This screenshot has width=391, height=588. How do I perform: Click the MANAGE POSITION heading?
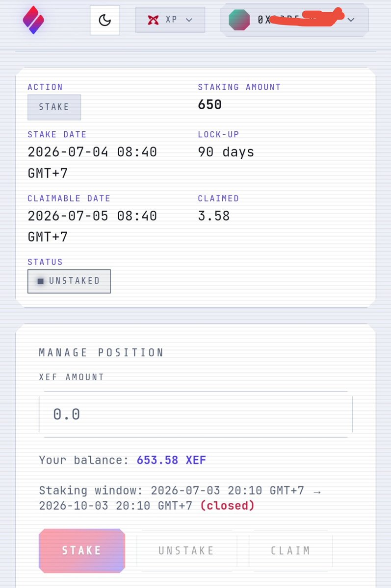click(101, 352)
